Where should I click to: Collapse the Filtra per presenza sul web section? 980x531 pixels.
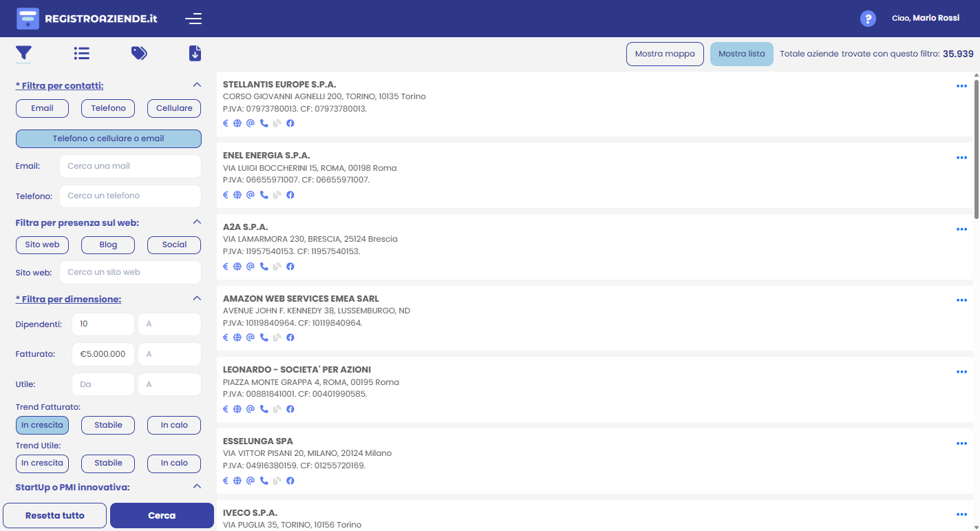coord(197,222)
